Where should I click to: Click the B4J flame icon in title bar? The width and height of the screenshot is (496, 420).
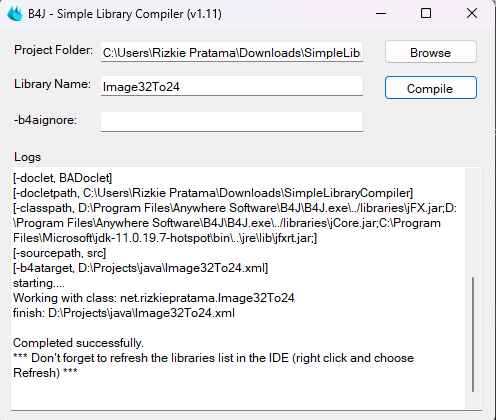pos(15,14)
